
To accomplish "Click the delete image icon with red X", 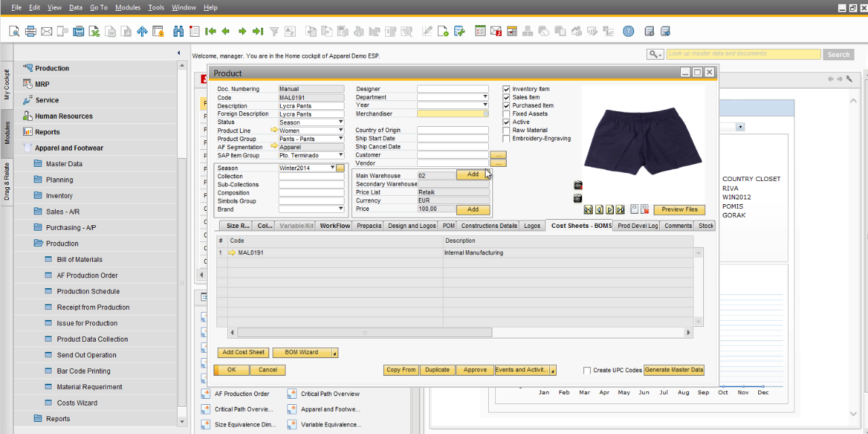I will coord(644,210).
